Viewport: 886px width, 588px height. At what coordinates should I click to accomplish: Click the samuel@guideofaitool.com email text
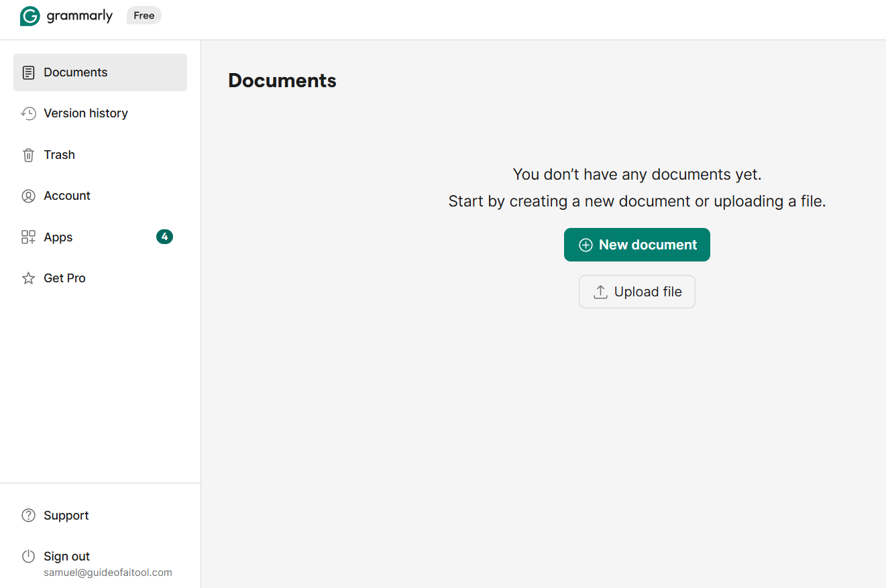coord(108,573)
